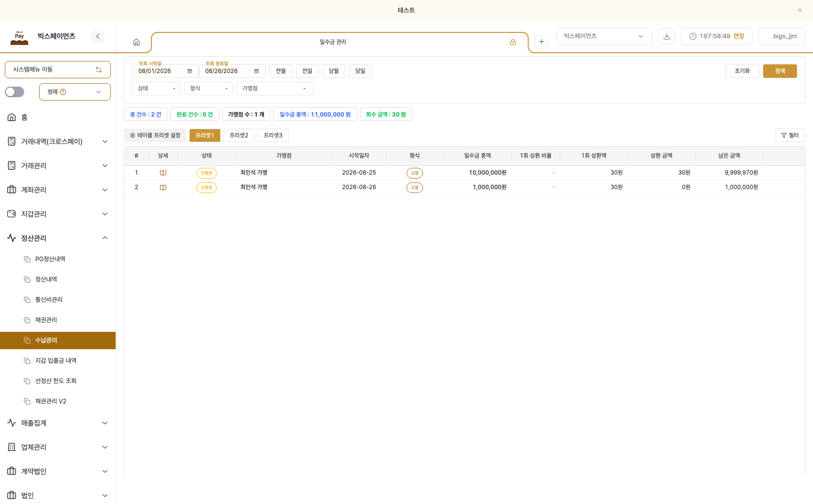This screenshot has width=813, height=504.
Task: Click the lock icon on 일수금 관리 tab
Action: [x=513, y=42]
